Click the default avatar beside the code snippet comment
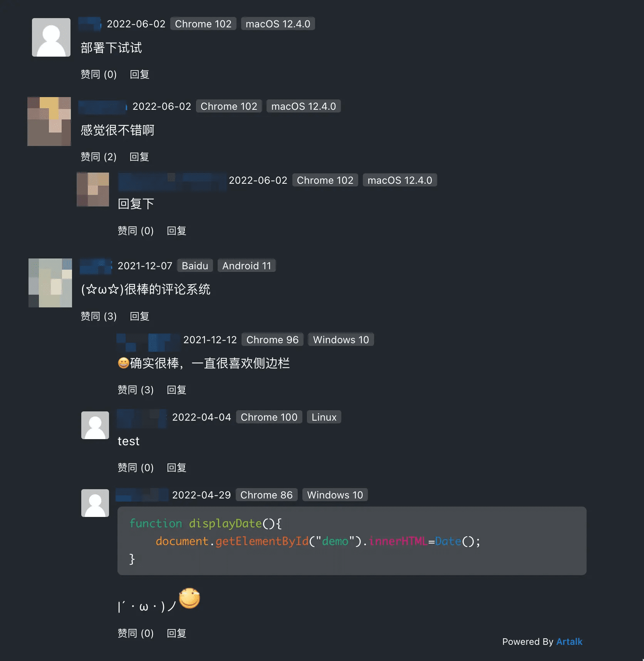Viewport: 644px width, 661px height. coord(95,503)
